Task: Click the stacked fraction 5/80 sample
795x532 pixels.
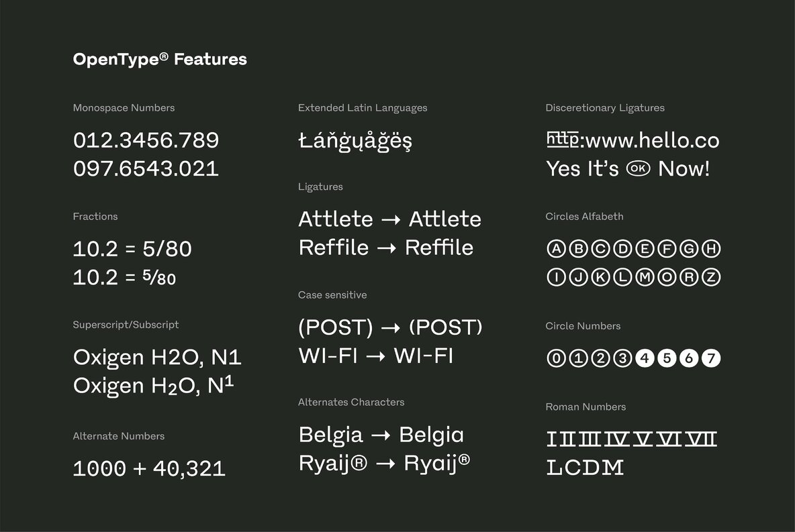Action: [159, 278]
